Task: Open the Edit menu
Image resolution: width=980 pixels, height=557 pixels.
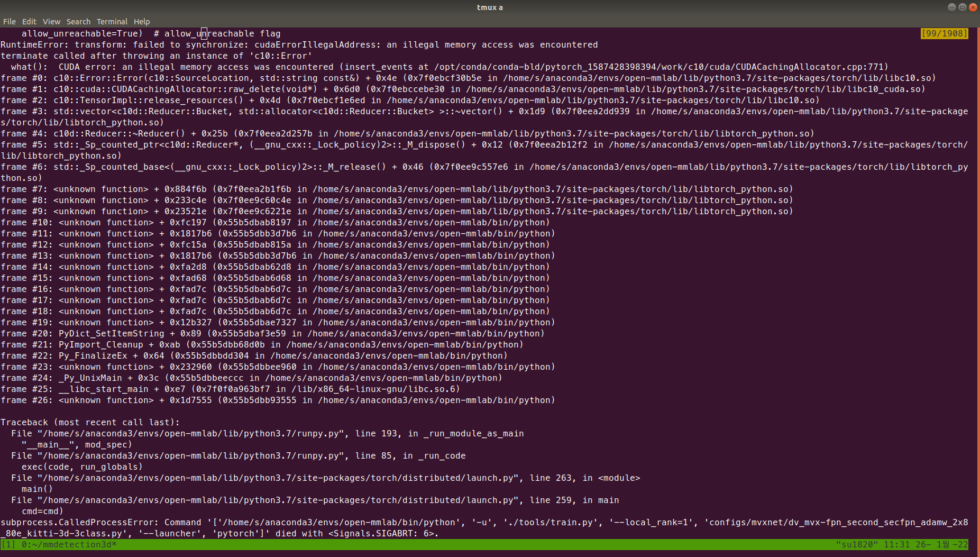Action: coord(29,22)
